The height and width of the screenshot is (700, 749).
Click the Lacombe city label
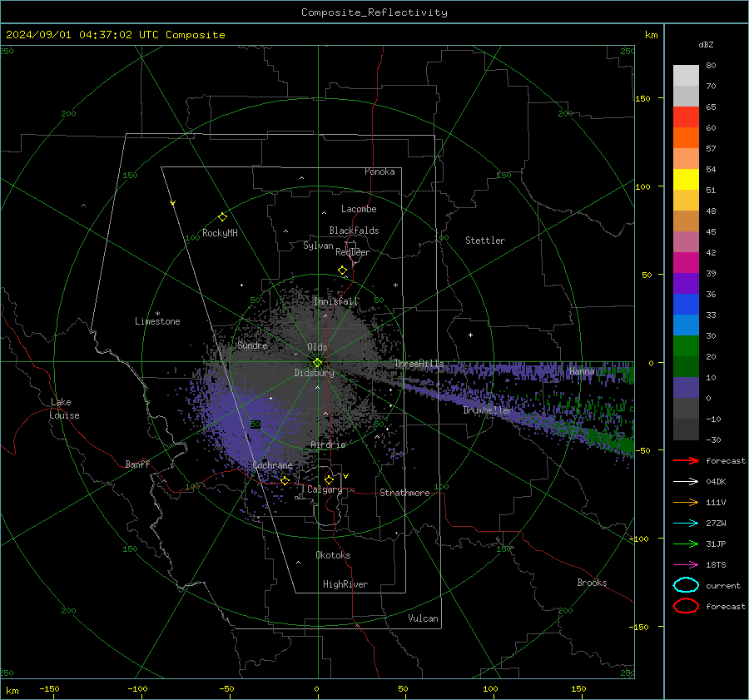pos(359,209)
